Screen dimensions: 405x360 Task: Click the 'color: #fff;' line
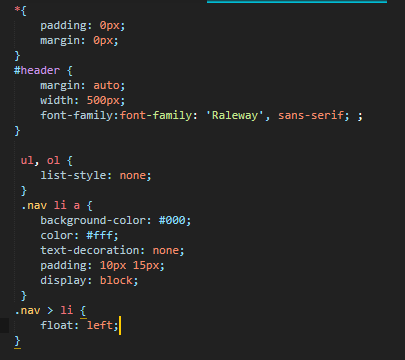click(79, 235)
